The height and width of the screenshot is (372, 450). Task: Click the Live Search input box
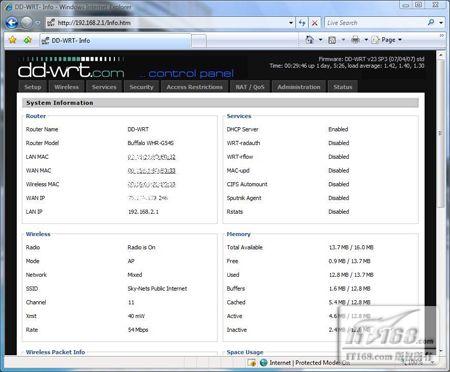click(x=375, y=23)
